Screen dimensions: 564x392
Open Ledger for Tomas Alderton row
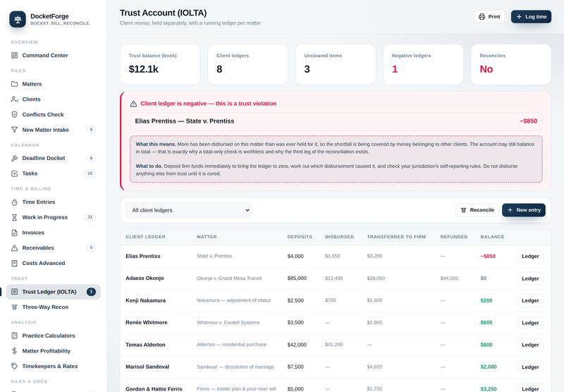pos(530,345)
